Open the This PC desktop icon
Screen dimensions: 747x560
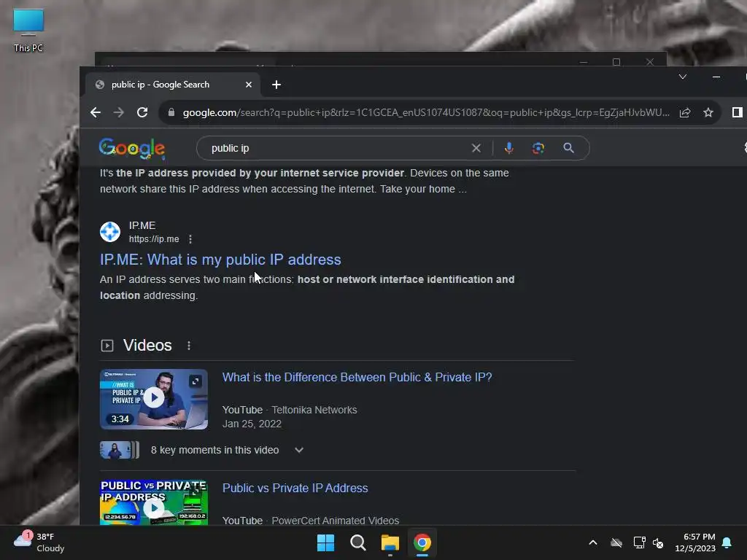(x=28, y=31)
